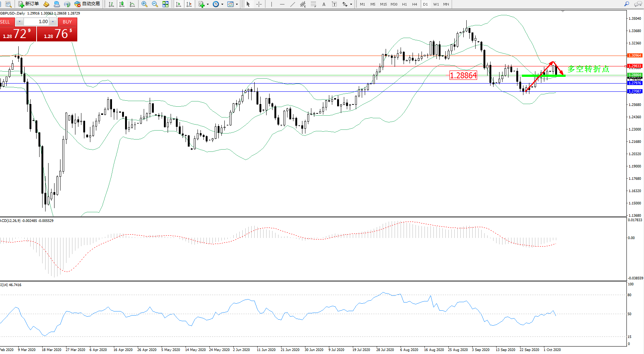Select the W1 weekly timeframe
The height and width of the screenshot is (354, 644).
pos(436,4)
